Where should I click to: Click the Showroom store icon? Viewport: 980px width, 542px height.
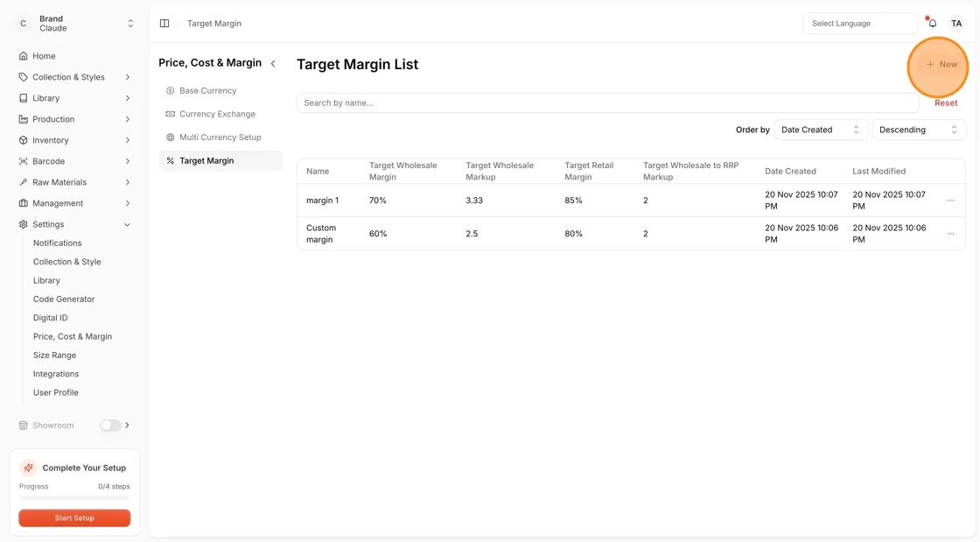[23, 425]
